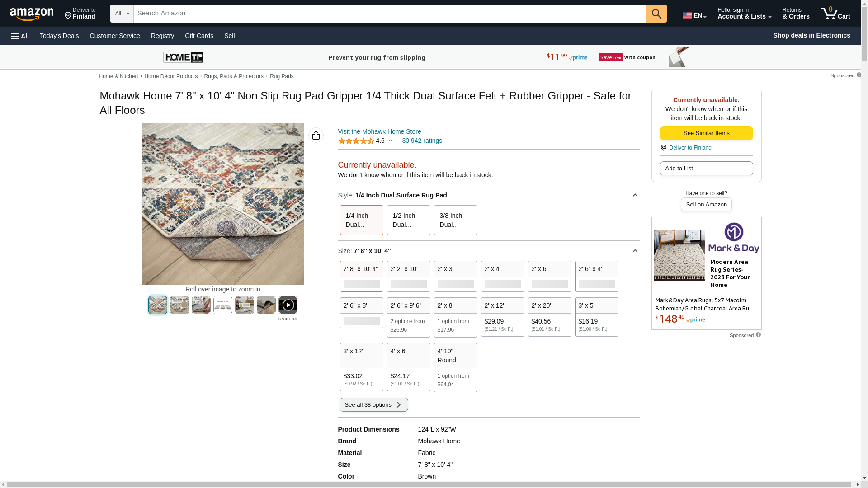Select the 3/8 Inch Dual style option

pos(455,220)
